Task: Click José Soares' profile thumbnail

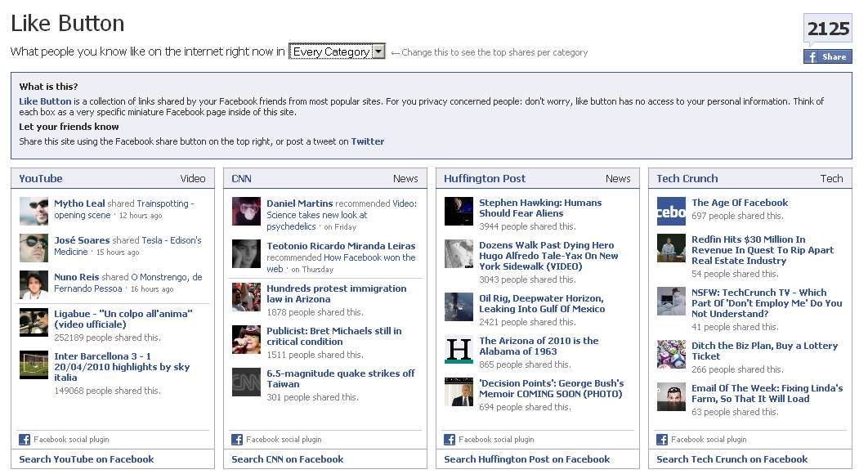Action: (x=34, y=248)
